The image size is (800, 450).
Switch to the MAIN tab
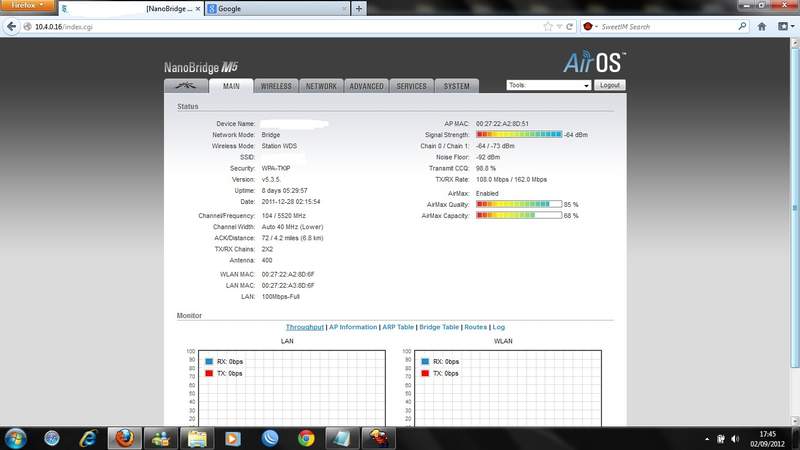(x=231, y=86)
